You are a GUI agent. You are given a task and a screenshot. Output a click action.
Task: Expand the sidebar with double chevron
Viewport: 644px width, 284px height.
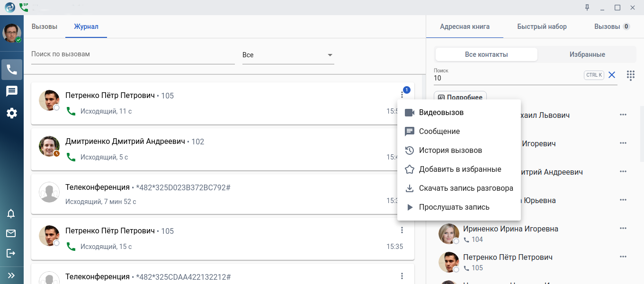coord(11,275)
